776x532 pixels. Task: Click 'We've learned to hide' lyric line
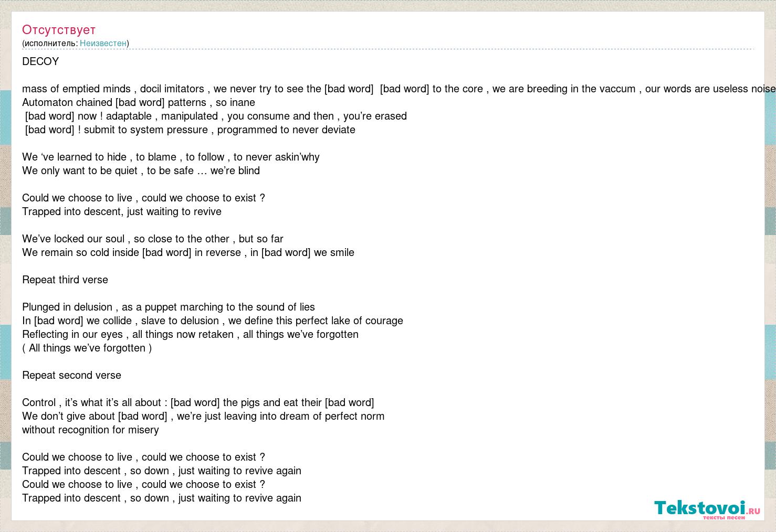171,157
